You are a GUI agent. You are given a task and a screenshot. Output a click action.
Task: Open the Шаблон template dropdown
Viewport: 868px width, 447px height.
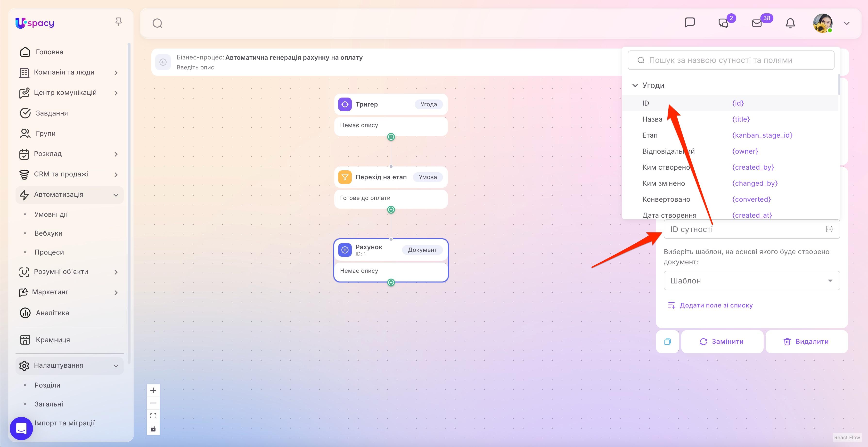click(751, 281)
